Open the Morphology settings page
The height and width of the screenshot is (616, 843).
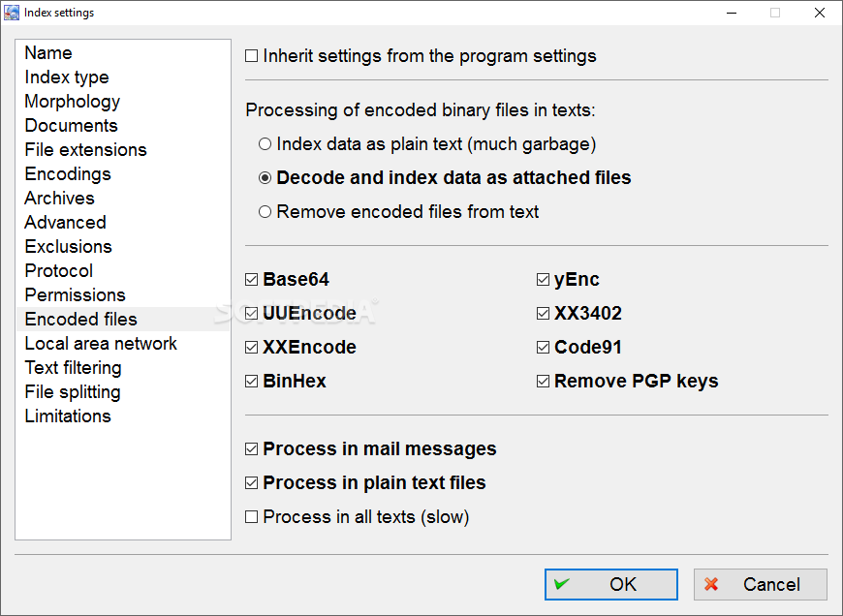click(73, 101)
